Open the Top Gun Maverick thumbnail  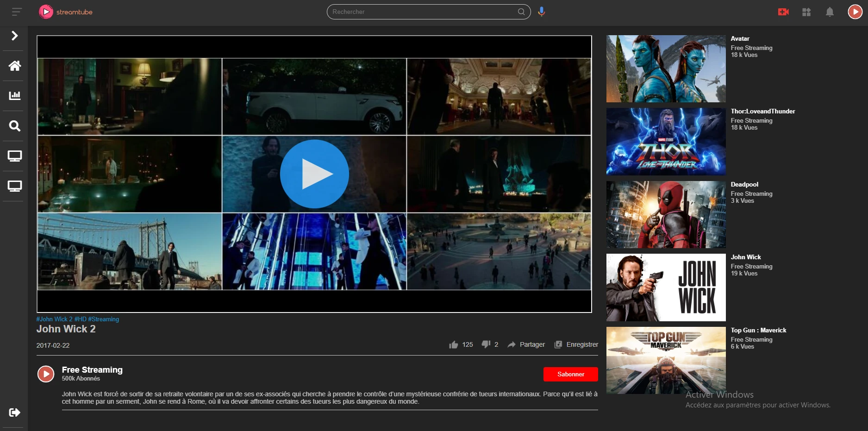(x=666, y=360)
